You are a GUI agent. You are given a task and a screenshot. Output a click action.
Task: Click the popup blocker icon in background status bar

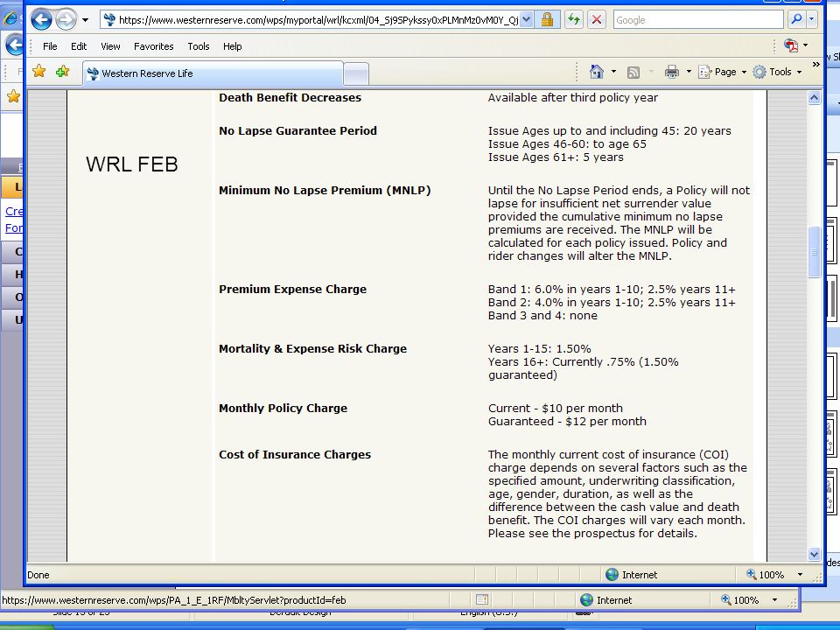click(x=482, y=599)
